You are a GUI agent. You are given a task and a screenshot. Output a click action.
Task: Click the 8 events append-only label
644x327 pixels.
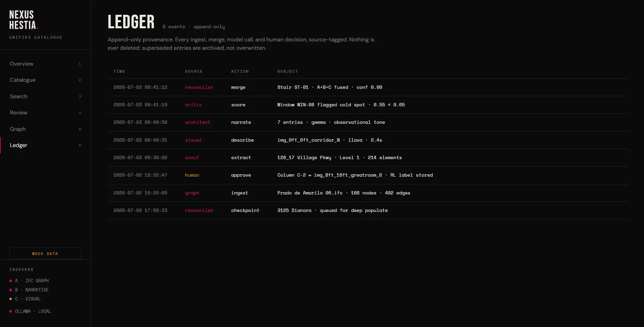coord(194,27)
